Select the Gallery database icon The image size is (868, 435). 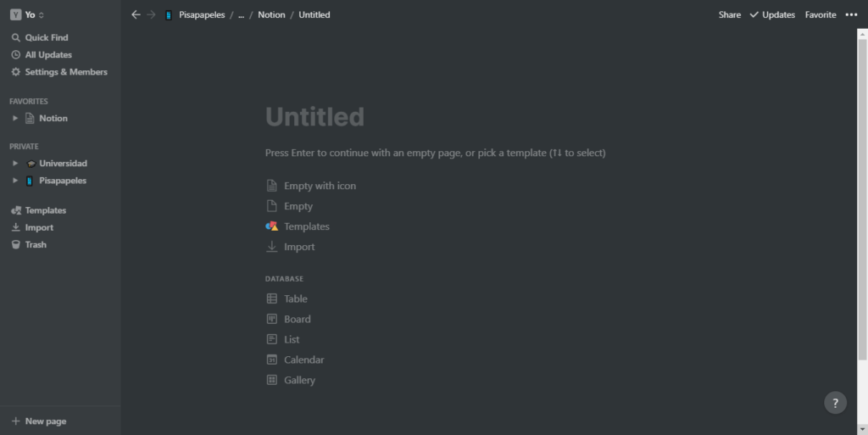click(x=272, y=380)
